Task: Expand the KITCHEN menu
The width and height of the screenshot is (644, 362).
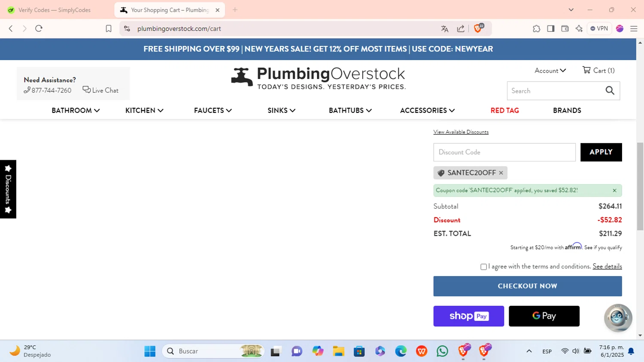Action: click(x=144, y=110)
